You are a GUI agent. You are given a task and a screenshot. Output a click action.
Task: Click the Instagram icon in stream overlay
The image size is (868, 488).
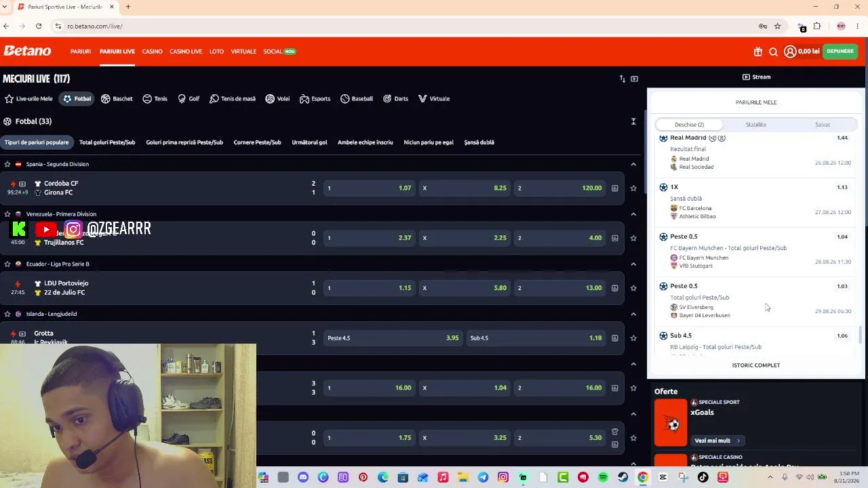point(73,229)
